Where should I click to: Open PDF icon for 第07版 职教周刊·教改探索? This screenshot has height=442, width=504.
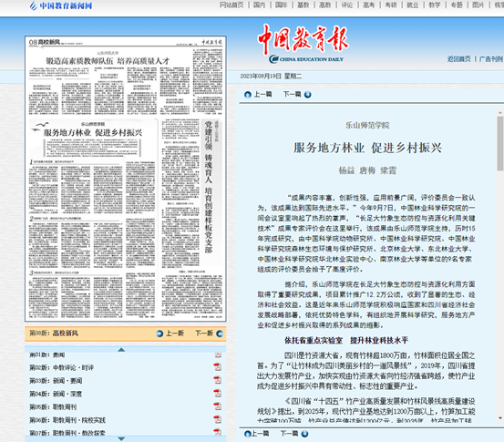point(218,432)
